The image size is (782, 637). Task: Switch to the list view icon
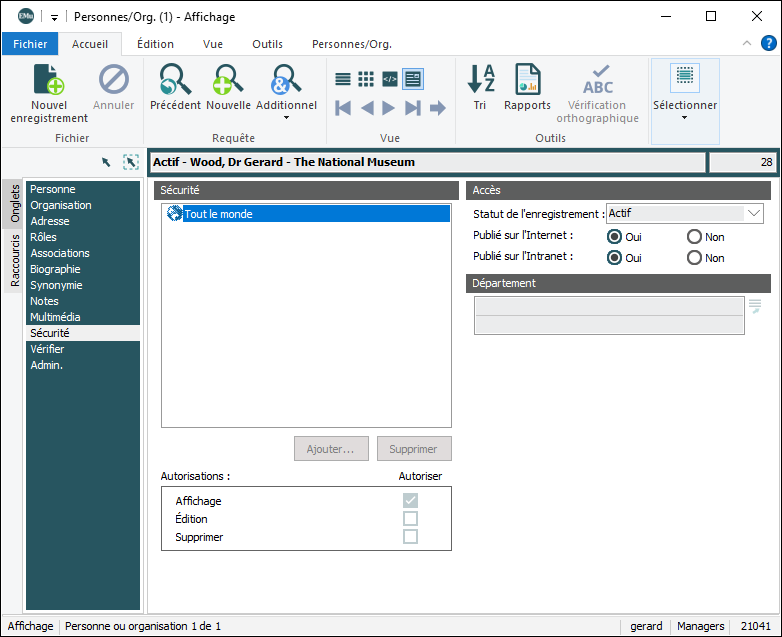coord(343,79)
